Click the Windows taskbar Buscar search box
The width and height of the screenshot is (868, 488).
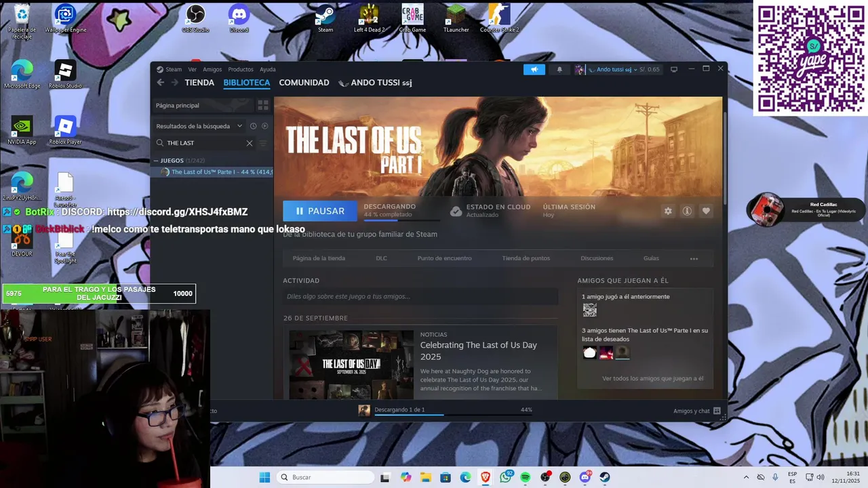(325, 477)
